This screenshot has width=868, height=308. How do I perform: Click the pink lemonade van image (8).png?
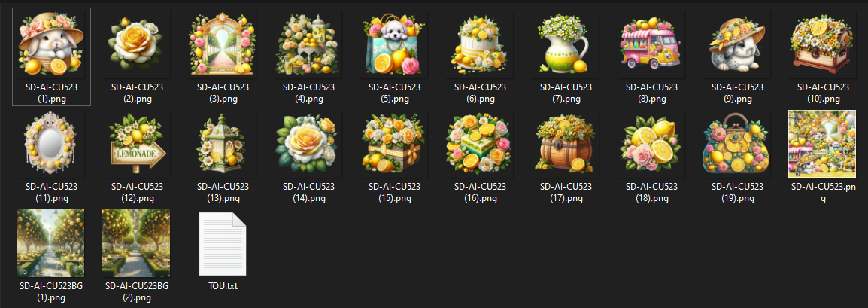[x=651, y=43]
